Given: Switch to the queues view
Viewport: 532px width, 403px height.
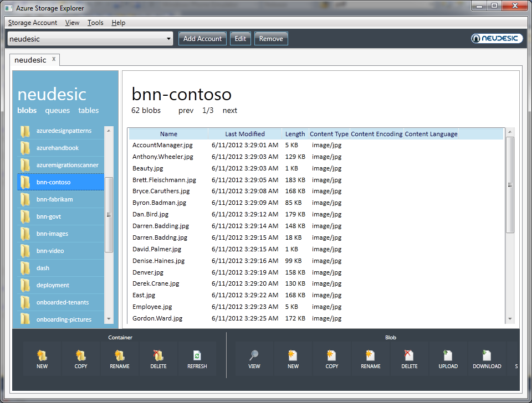Looking at the screenshot, I should [x=58, y=111].
